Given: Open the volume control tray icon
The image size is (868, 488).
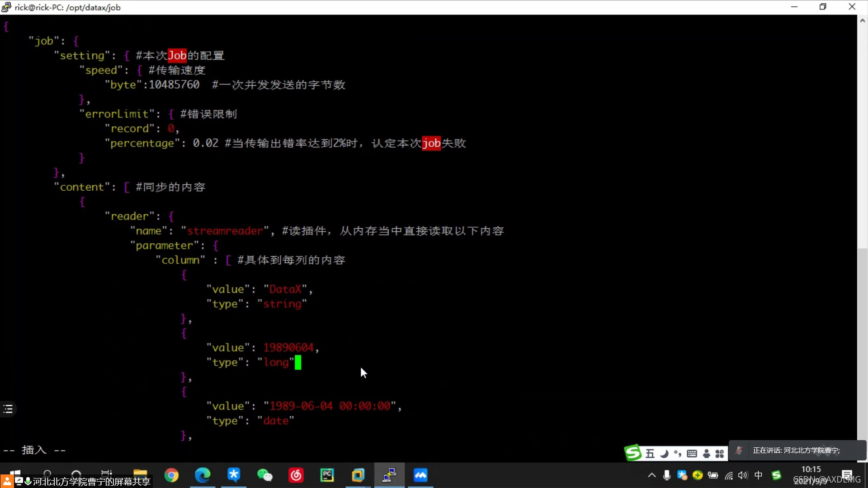Looking at the screenshot, I should pos(743,475).
